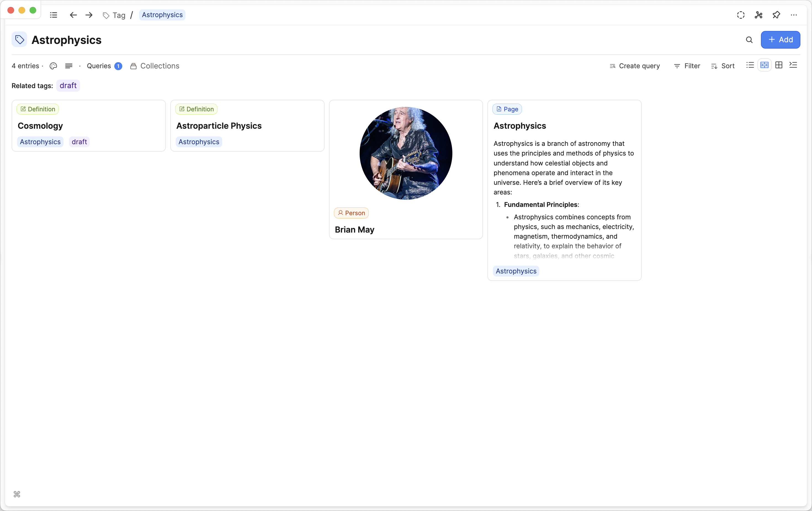
Task: Click Definition badge on Astroparticle Physics card
Action: click(196, 109)
